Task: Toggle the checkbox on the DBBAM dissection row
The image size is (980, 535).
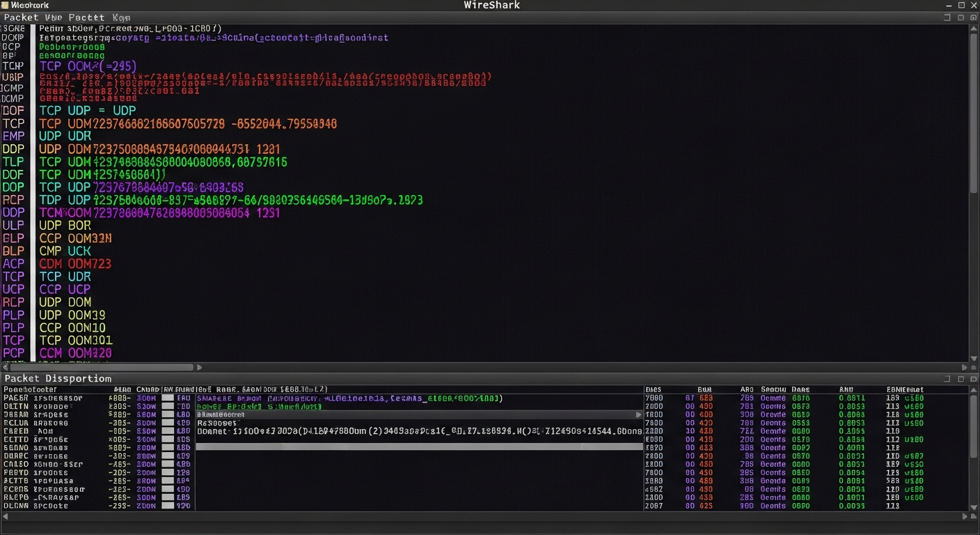Action: click(x=167, y=414)
